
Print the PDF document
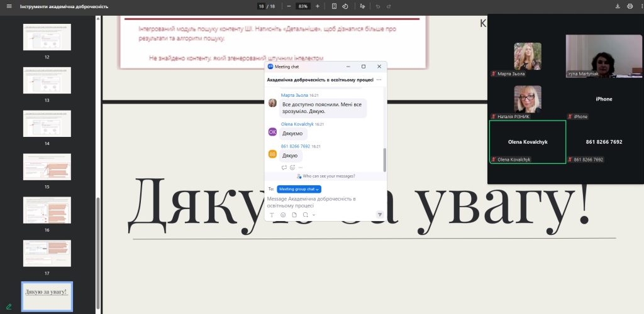[x=630, y=6]
